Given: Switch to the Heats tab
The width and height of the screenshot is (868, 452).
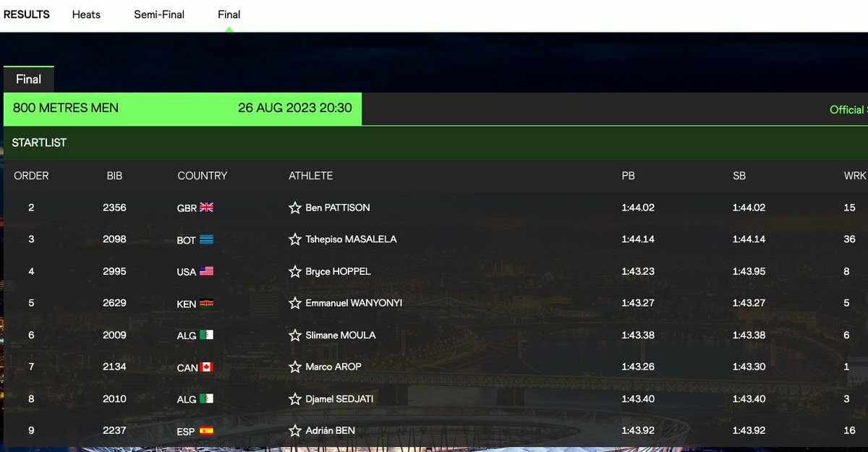Looking at the screenshot, I should (x=86, y=14).
